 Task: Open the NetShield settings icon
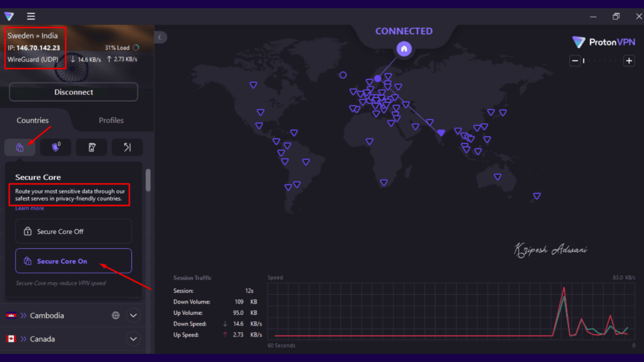pyautogui.click(x=55, y=146)
